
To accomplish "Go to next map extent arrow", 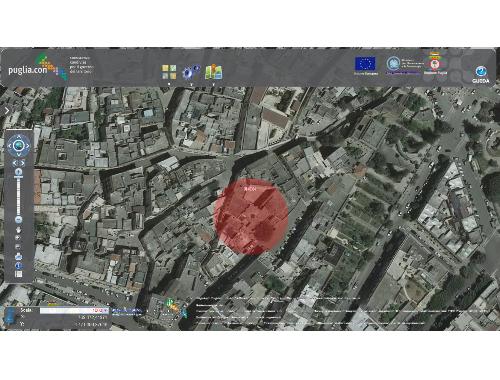I will click(23, 163).
